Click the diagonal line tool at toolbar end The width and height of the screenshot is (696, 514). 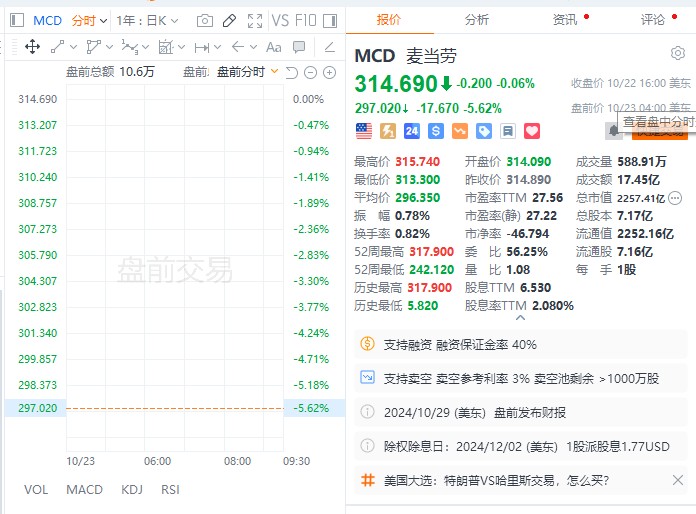pos(329,47)
